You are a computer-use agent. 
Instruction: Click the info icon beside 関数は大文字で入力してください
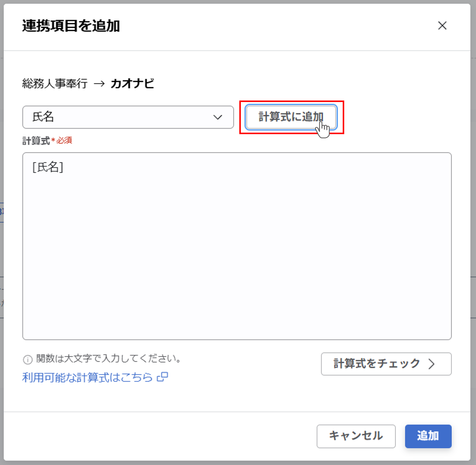pyautogui.click(x=28, y=359)
